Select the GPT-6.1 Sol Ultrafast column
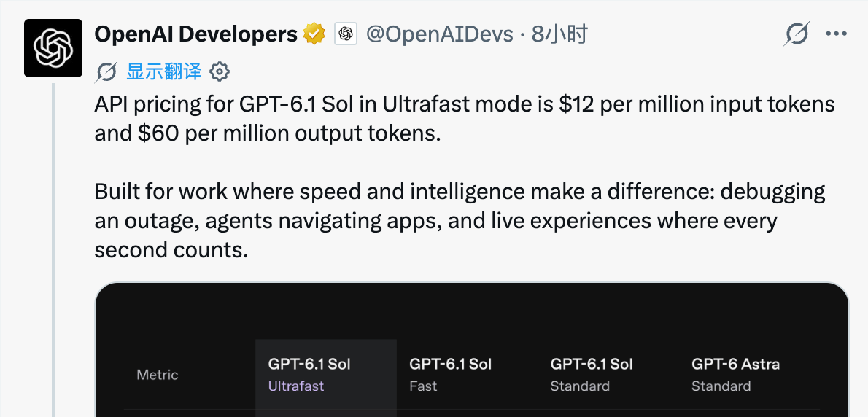The width and height of the screenshot is (868, 417). pyautogui.click(x=326, y=378)
